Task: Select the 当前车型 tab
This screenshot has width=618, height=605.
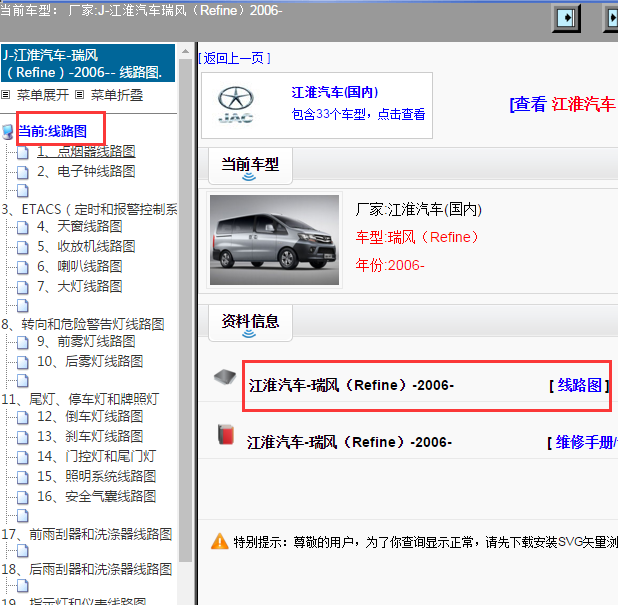Action: click(250, 166)
